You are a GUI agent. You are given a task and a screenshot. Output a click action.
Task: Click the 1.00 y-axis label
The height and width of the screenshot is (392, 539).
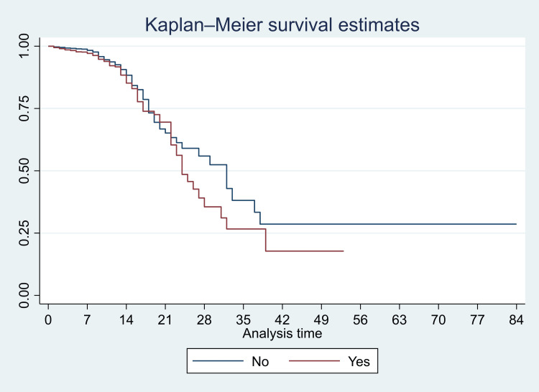pyautogui.click(x=24, y=46)
